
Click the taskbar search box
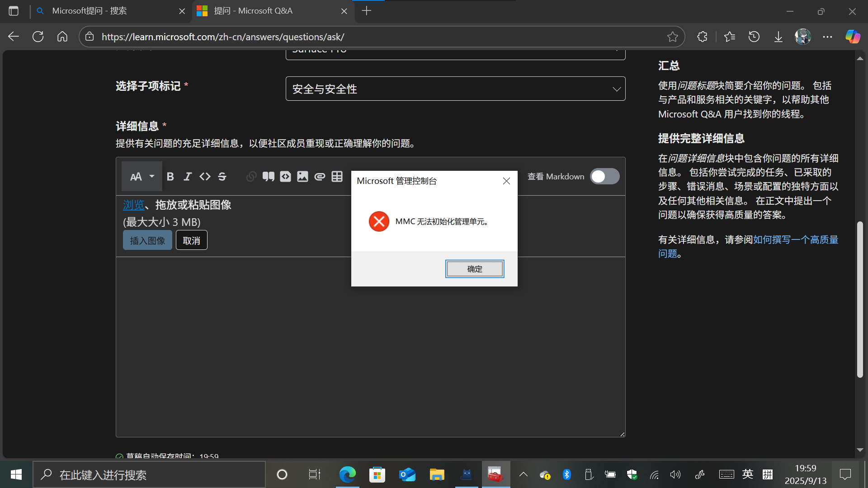coord(149,474)
